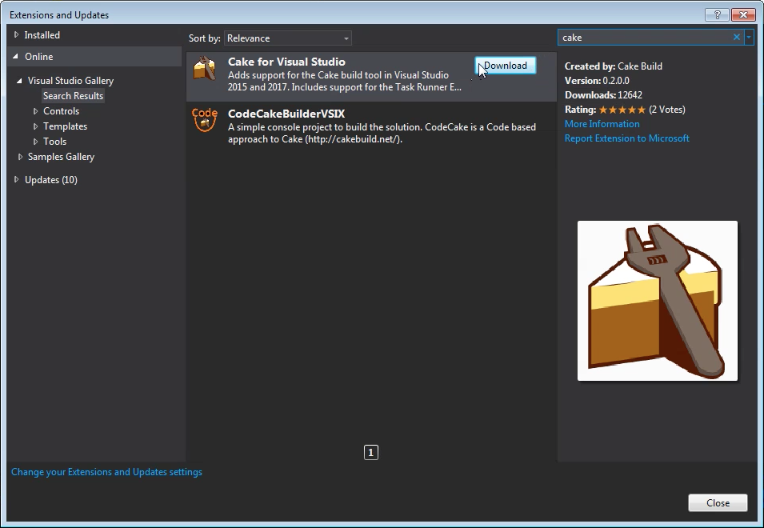Select the Controls tree item
This screenshot has width=764, height=528.
(61, 111)
